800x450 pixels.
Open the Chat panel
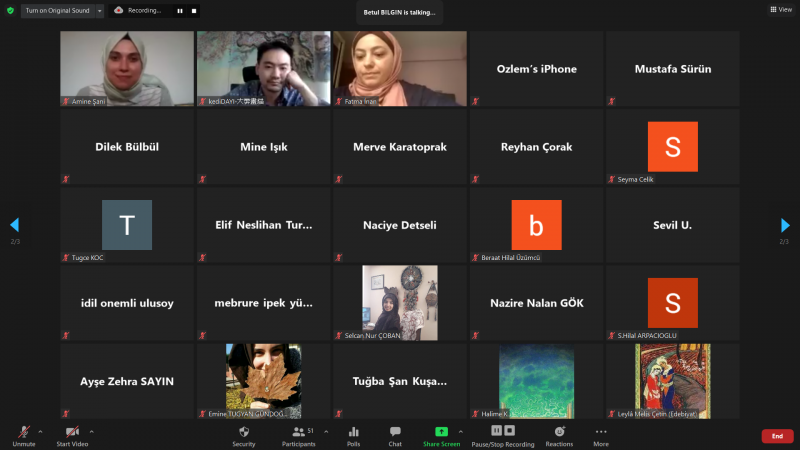(x=395, y=436)
